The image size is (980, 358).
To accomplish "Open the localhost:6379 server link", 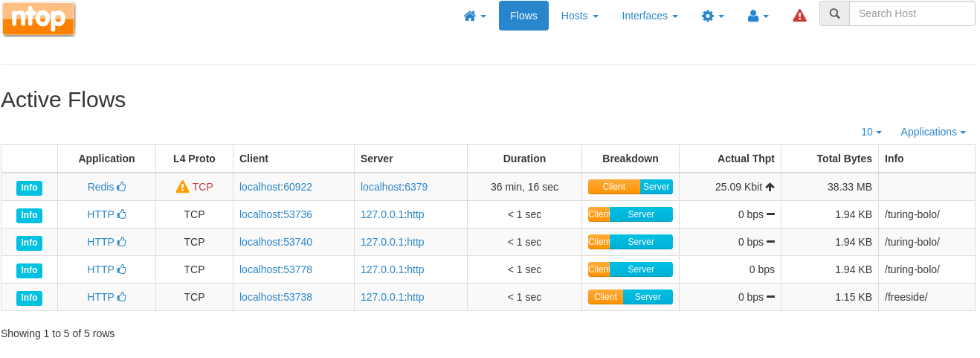I will point(394,187).
